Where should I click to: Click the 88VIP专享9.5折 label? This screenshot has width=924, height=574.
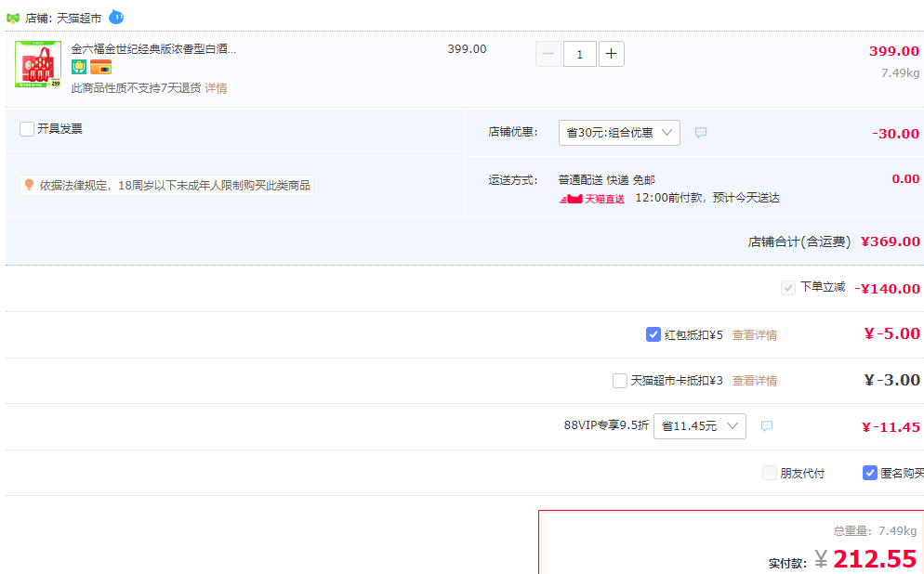click(606, 425)
